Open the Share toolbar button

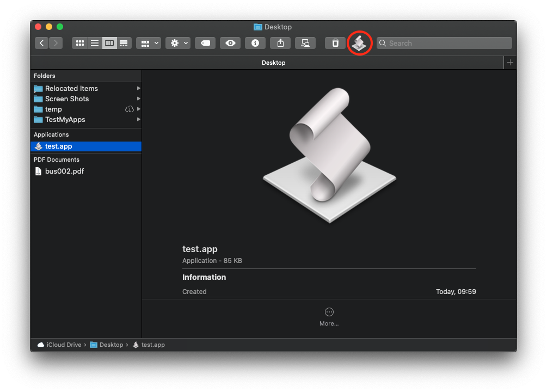(x=280, y=43)
